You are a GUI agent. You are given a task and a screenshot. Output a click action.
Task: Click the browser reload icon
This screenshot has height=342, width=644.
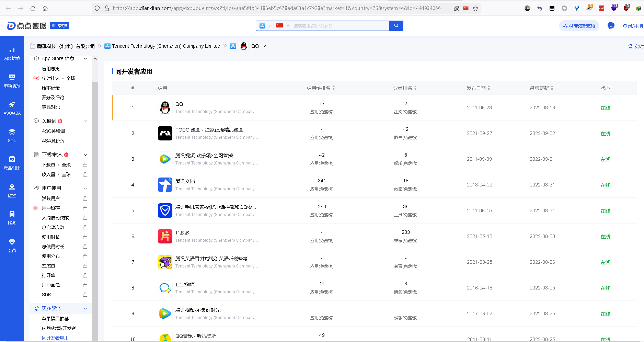coord(33,8)
